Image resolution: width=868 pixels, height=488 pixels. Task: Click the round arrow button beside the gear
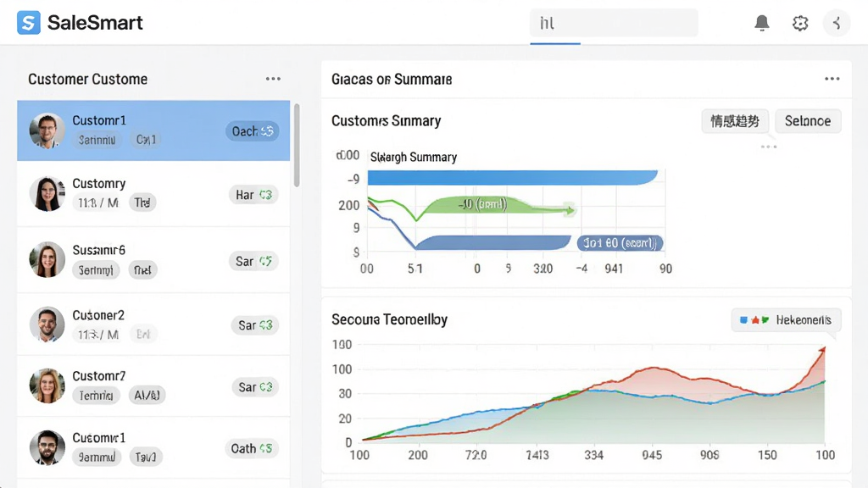coord(837,23)
